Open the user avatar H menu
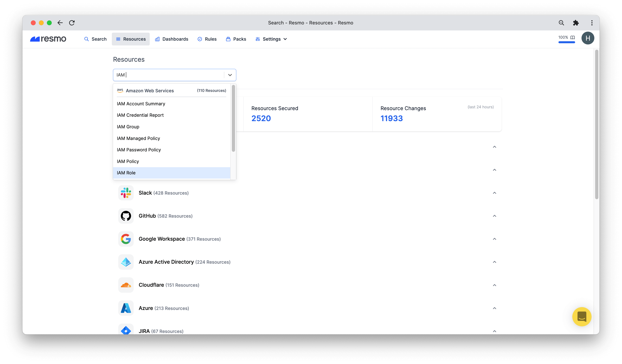 [588, 38]
